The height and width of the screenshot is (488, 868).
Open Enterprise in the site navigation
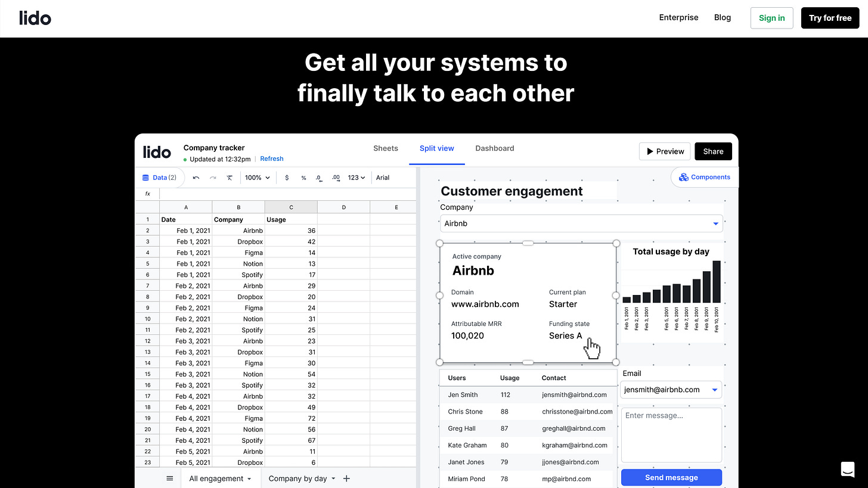[x=678, y=17]
